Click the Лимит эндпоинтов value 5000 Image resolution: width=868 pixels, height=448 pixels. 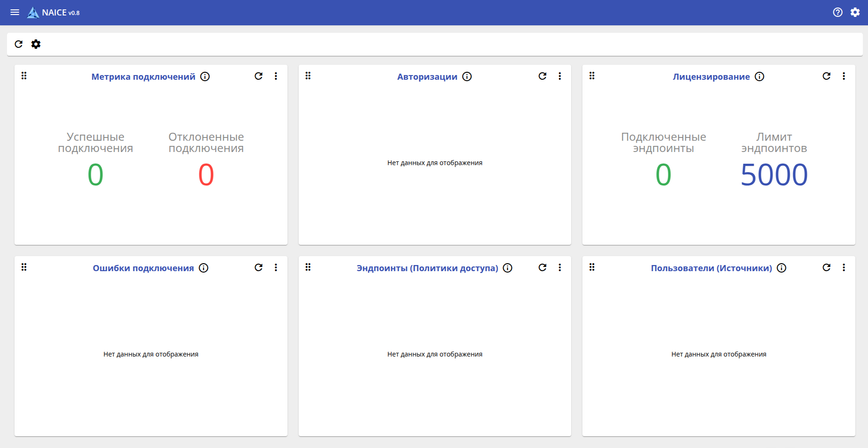(x=774, y=175)
